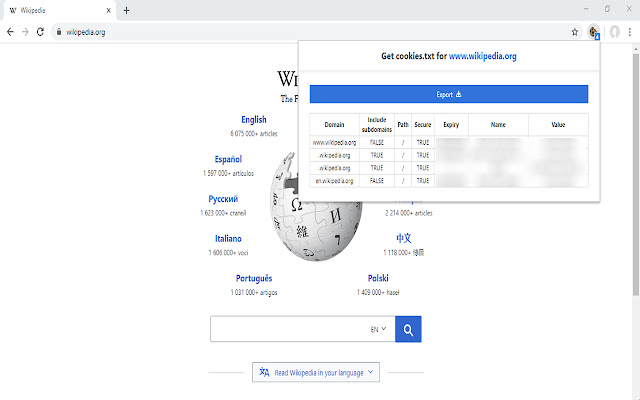Click the Value column header
This screenshot has height=400, width=640.
(558, 125)
